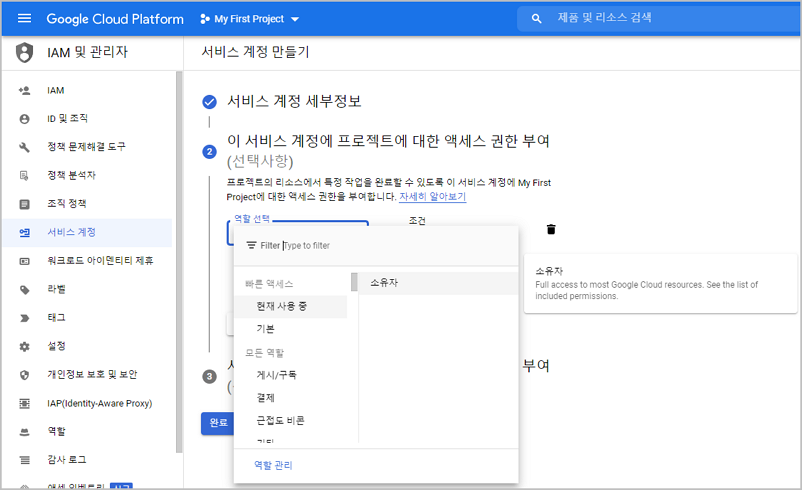Click the Filter icon in role popup
Image resolution: width=802 pixels, height=490 pixels.
pos(251,246)
